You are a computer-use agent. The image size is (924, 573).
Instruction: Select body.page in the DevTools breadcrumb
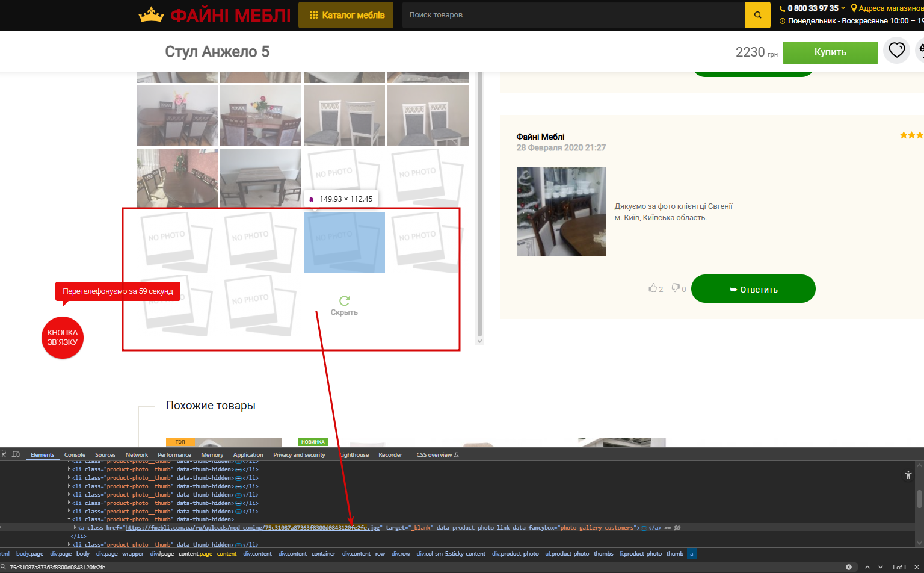[29, 554]
